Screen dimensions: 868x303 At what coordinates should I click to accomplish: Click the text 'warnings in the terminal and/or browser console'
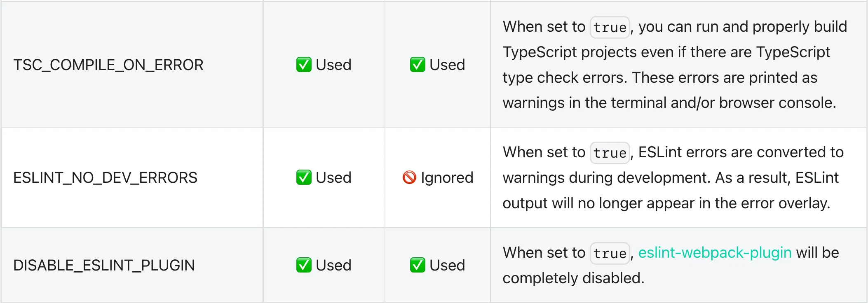click(x=669, y=103)
